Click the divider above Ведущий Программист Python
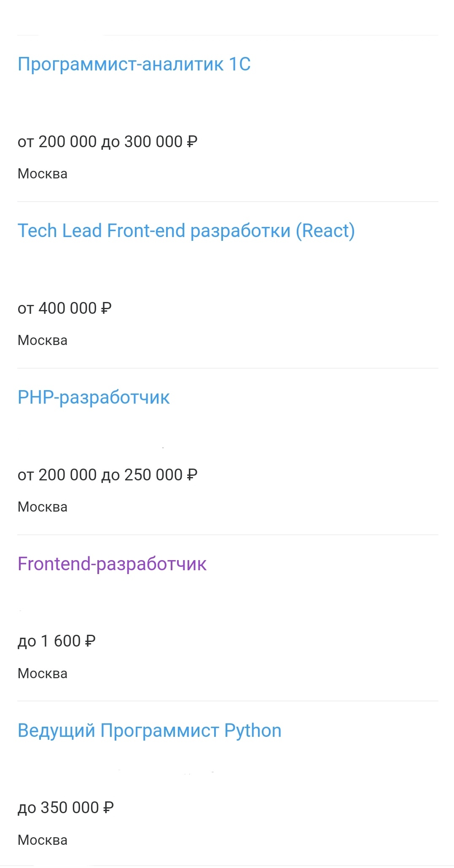 228,701
